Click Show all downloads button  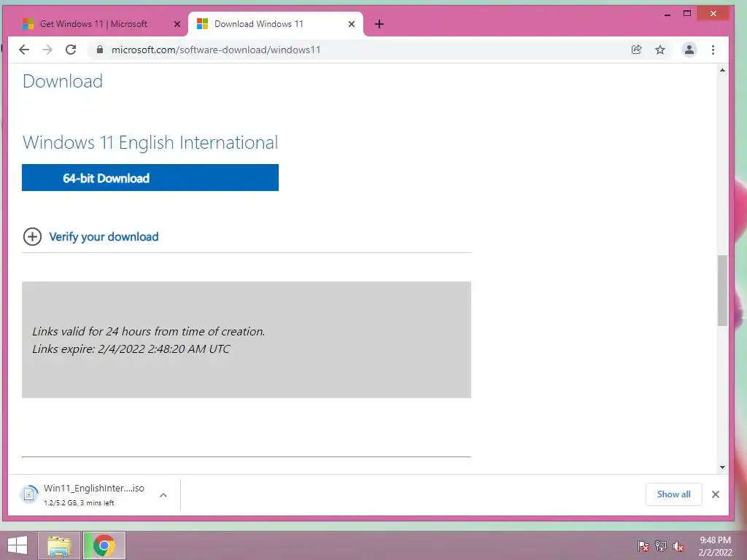(673, 494)
